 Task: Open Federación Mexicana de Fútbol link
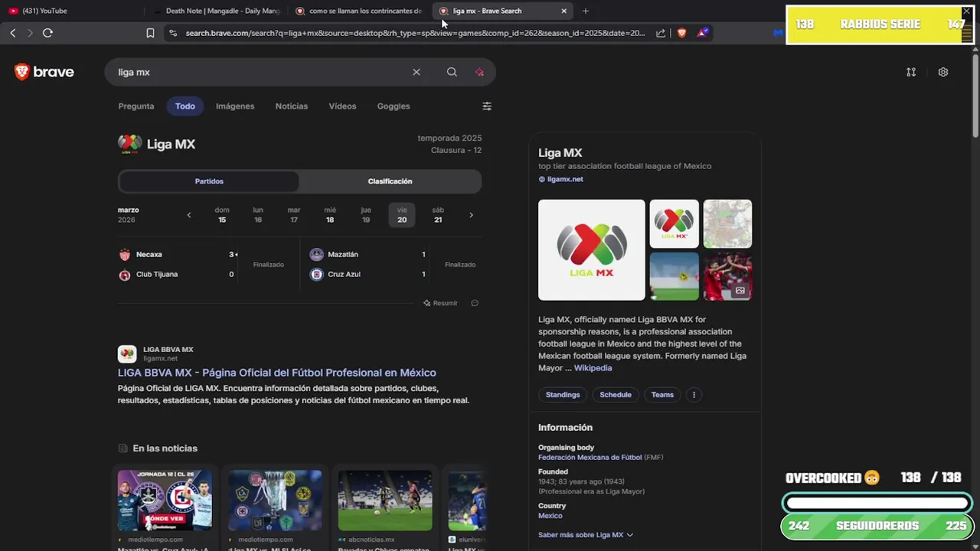point(590,458)
